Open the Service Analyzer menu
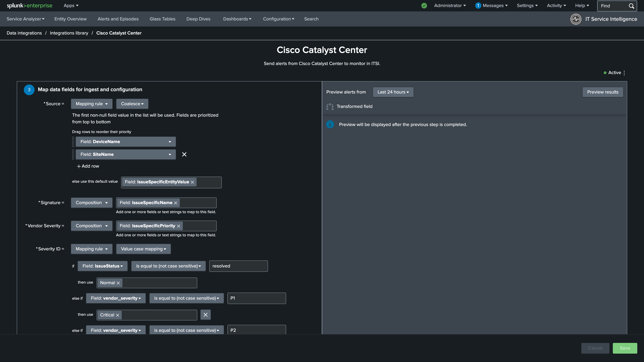 25,19
